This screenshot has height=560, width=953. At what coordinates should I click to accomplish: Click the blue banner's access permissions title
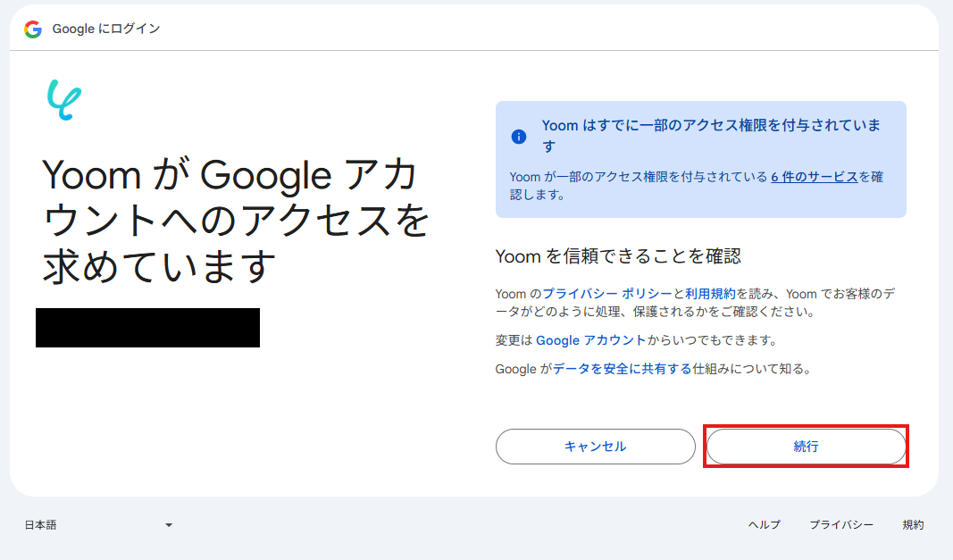pyautogui.click(x=712, y=135)
